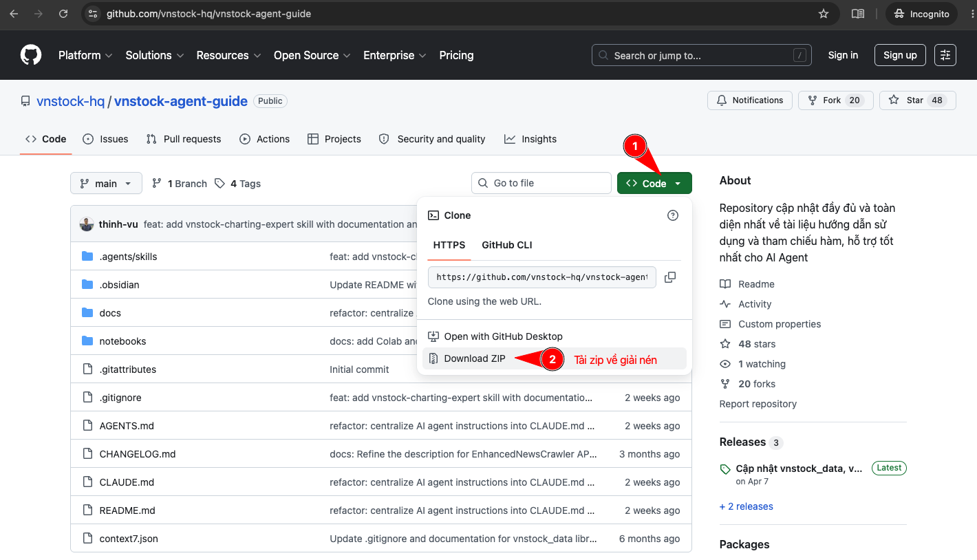Open the Readme link in About
The width and height of the screenshot is (977, 560).
pos(747,284)
